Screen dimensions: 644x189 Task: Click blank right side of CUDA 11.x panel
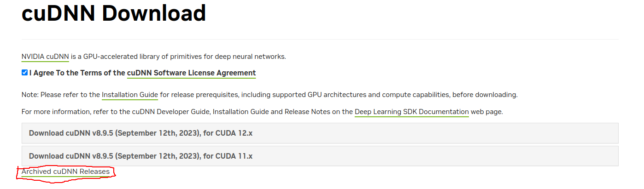pyautogui.click(x=461, y=156)
